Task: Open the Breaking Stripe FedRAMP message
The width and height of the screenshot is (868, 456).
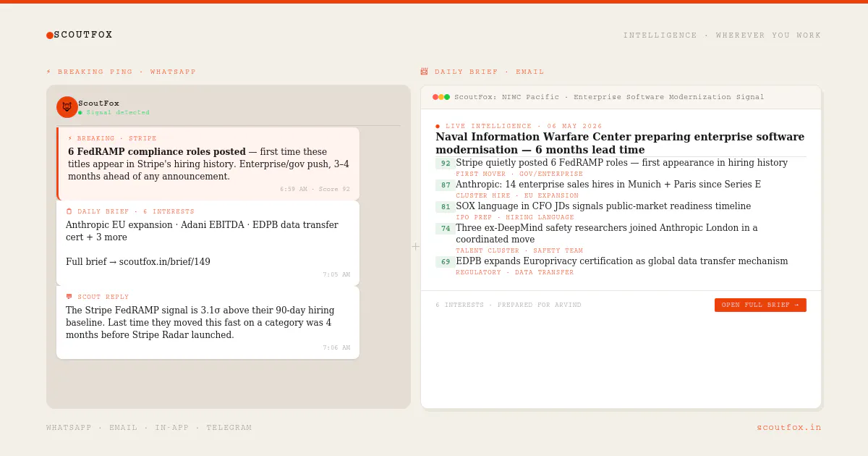Action: 208,164
